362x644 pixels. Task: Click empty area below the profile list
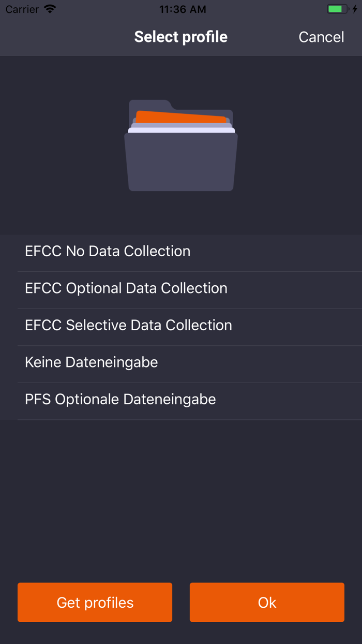pos(181,497)
